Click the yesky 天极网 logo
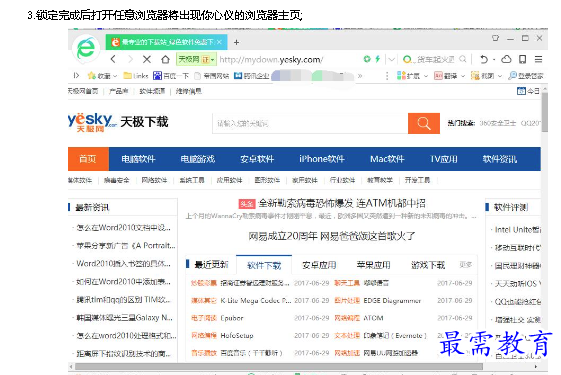Viewport: 561px width, 375px height. pos(92,122)
